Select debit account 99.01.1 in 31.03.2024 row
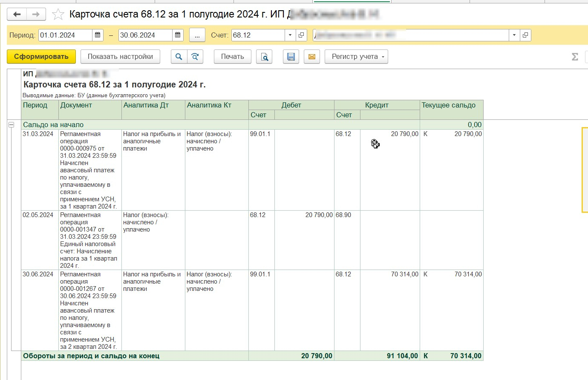The height and width of the screenshot is (380, 588). [262, 170]
